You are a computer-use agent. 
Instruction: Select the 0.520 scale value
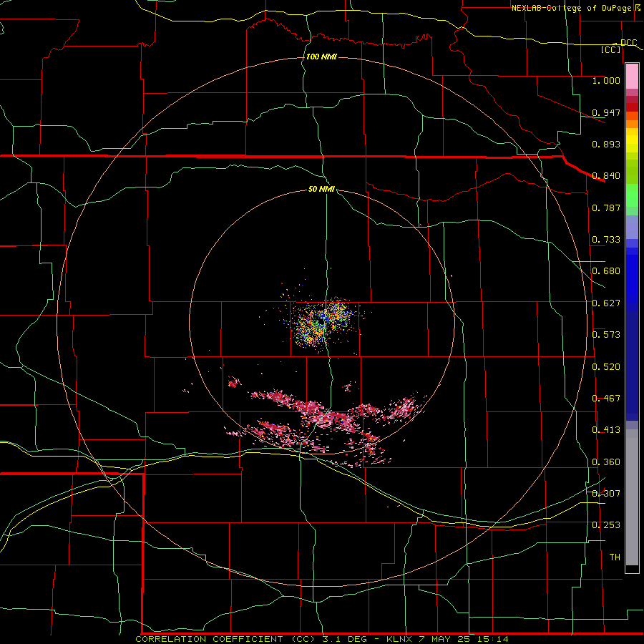[606, 367]
